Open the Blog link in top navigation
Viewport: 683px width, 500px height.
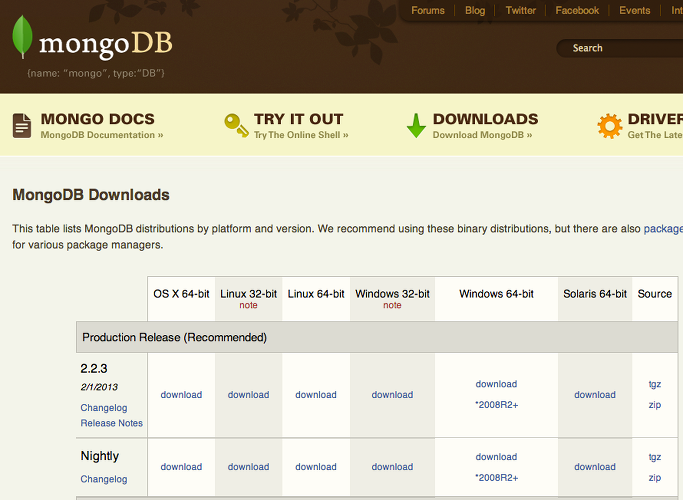click(475, 10)
